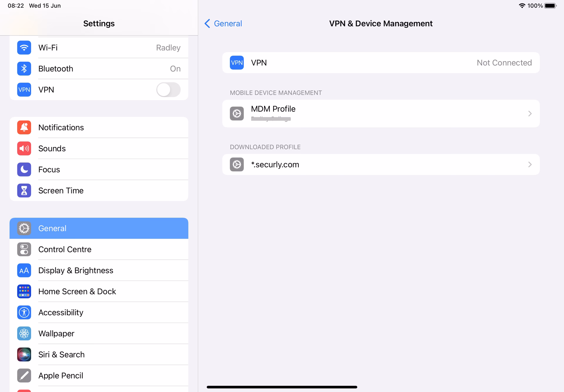
Task: Expand the *.securly.com downloaded profile
Action: [x=381, y=165]
